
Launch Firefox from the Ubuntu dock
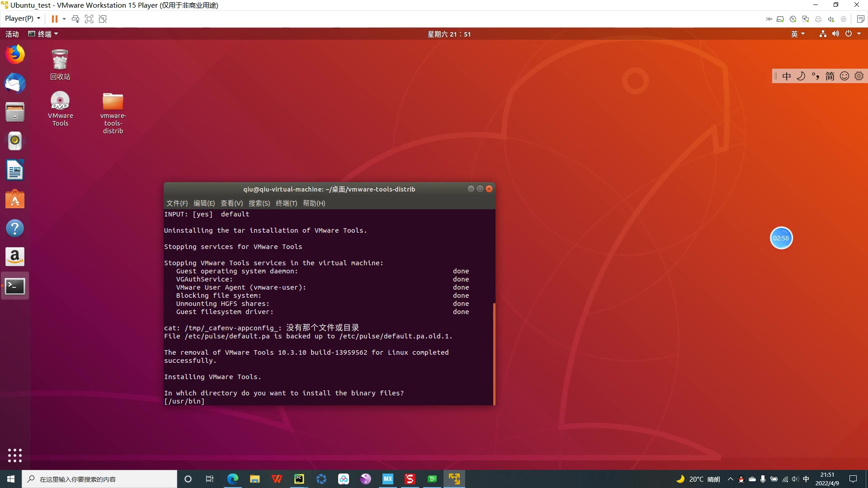pyautogui.click(x=15, y=54)
